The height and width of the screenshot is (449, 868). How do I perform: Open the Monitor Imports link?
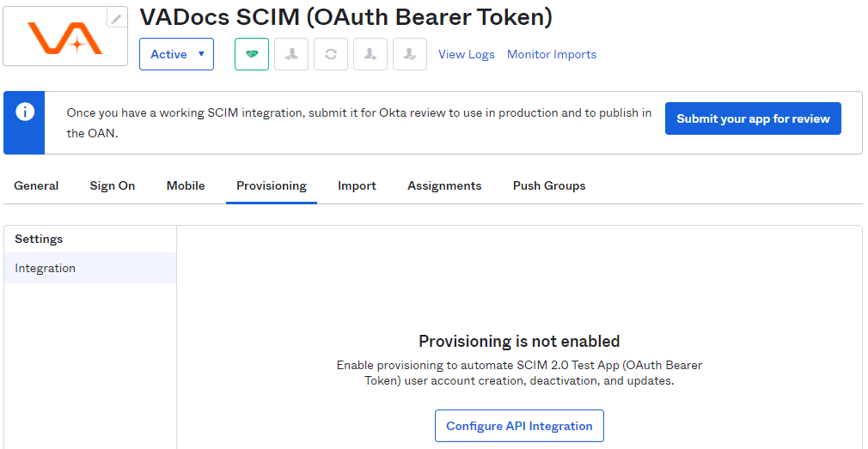[x=552, y=54]
